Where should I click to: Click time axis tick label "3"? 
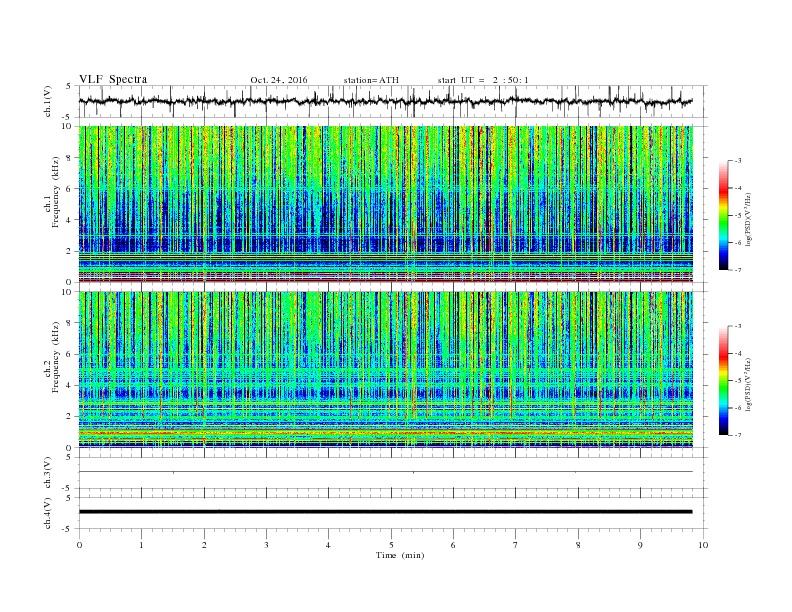pos(266,545)
